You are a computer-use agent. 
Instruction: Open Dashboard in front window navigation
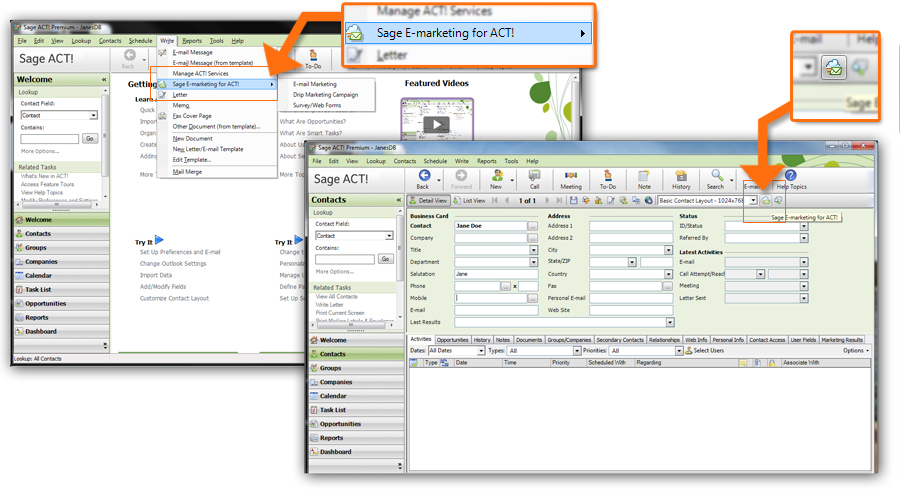click(356, 452)
